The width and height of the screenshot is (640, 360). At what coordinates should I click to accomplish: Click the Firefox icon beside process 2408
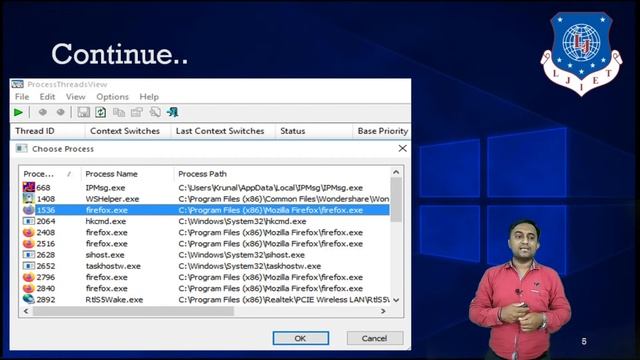29,232
